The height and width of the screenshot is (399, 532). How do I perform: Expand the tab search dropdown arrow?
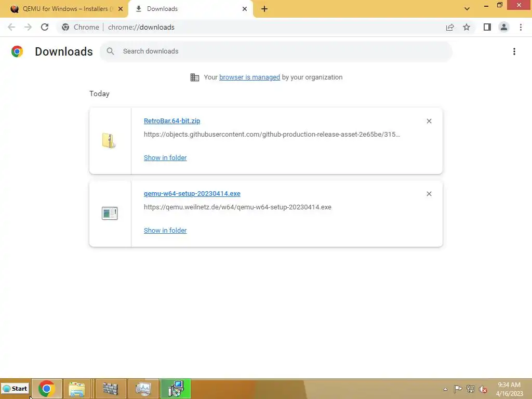[x=467, y=9]
